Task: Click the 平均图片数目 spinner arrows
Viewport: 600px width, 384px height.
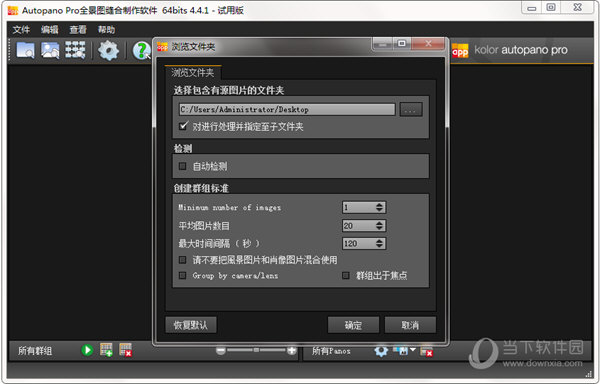Action: (x=379, y=226)
